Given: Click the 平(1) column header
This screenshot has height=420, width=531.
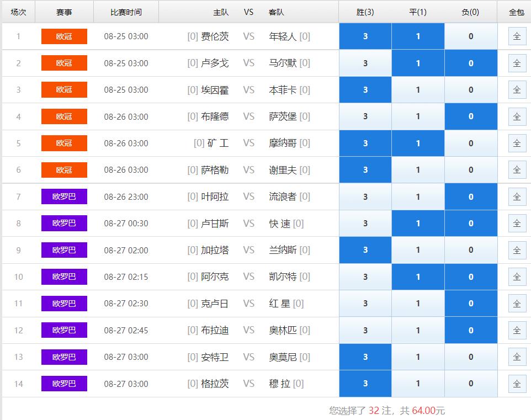Looking at the screenshot, I should point(418,12).
